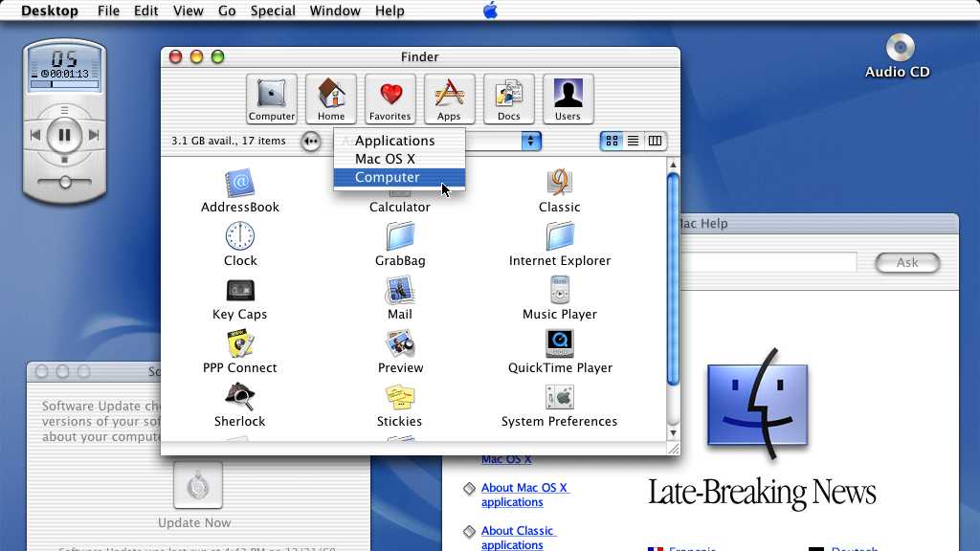Click the music player top menu button

(64, 111)
